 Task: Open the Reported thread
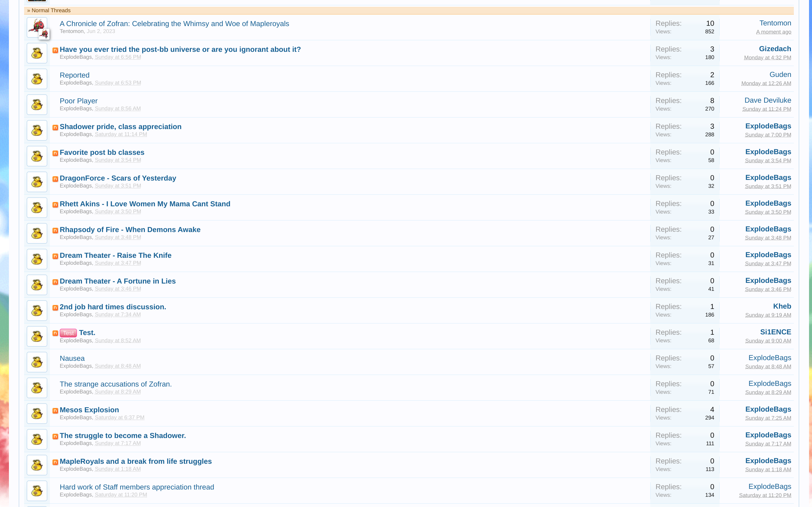[x=74, y=75]
